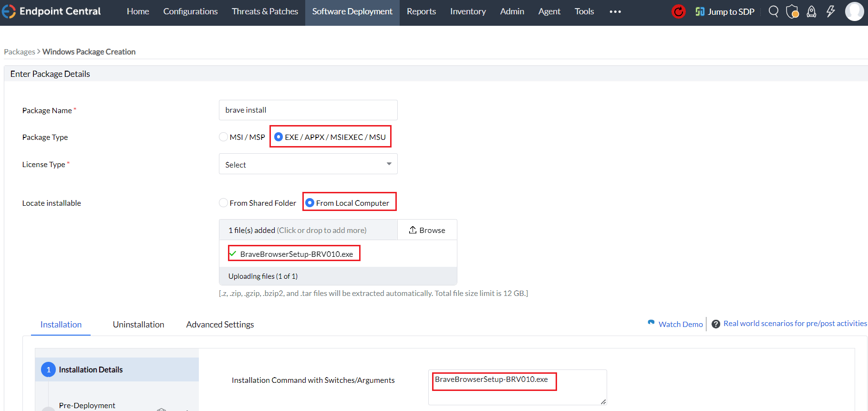868x411 pixels.
Task: Click the step 1 circle icon
Action: 48,369
